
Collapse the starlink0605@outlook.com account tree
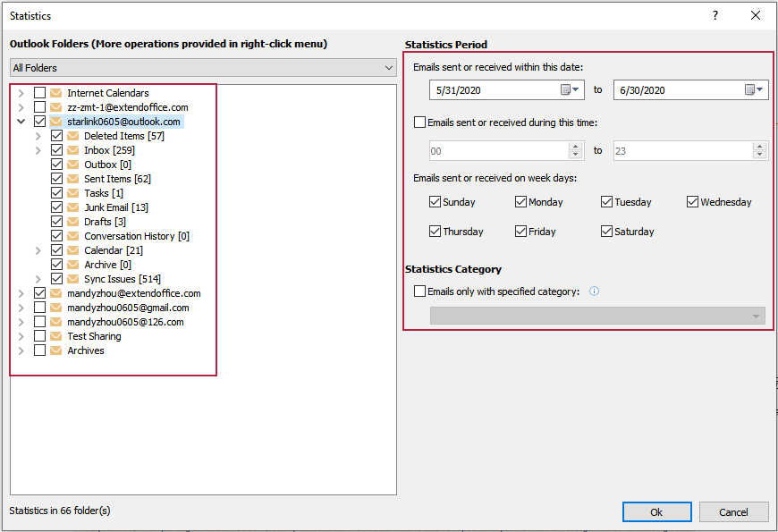point(21,122)
